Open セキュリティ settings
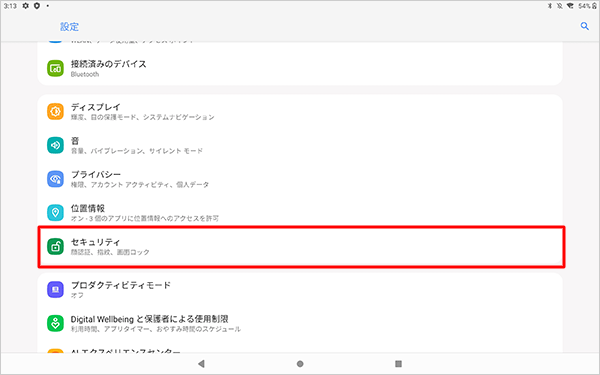Screen dimensions: 600x375 coord(300,246)
